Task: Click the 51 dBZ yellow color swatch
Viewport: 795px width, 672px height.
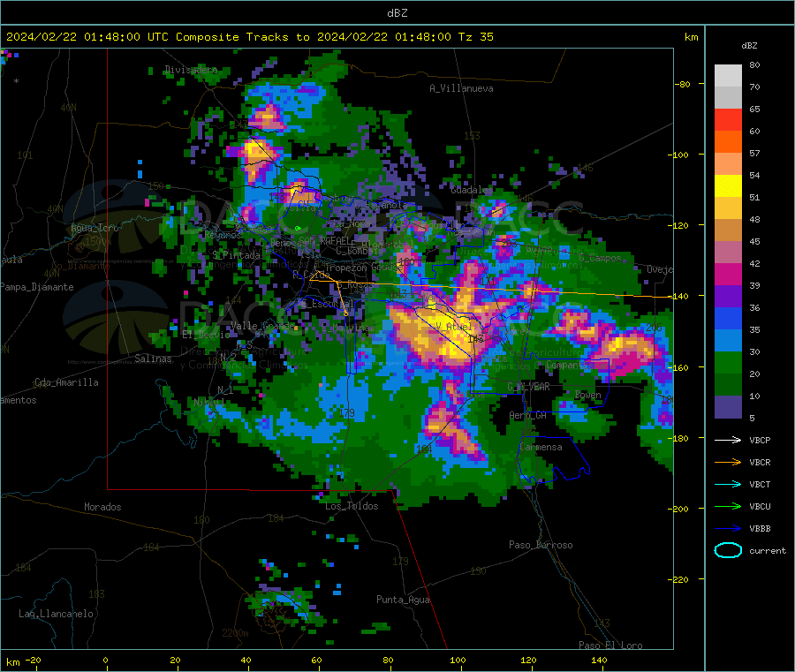Action: pos(728,186)
